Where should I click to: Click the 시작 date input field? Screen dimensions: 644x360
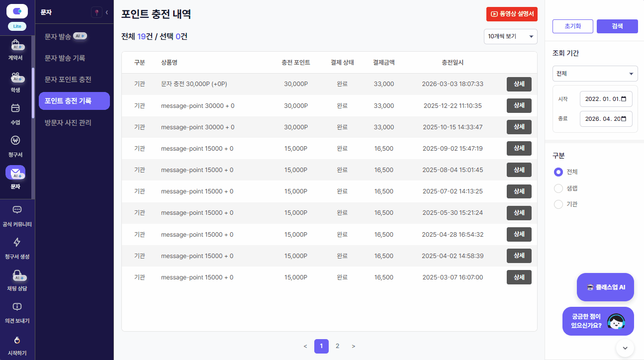(x=606, y=99)
